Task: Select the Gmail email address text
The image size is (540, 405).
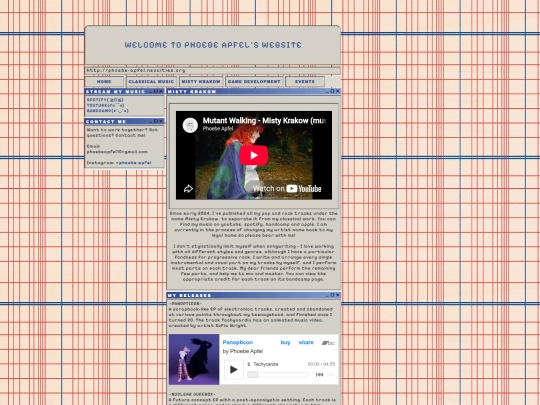Action: (117, 152)
